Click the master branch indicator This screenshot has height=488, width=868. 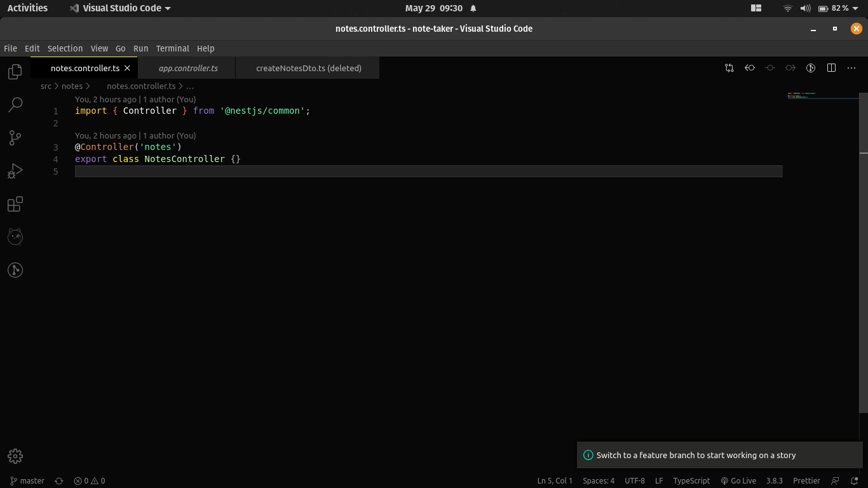click(x=26, y=480)
